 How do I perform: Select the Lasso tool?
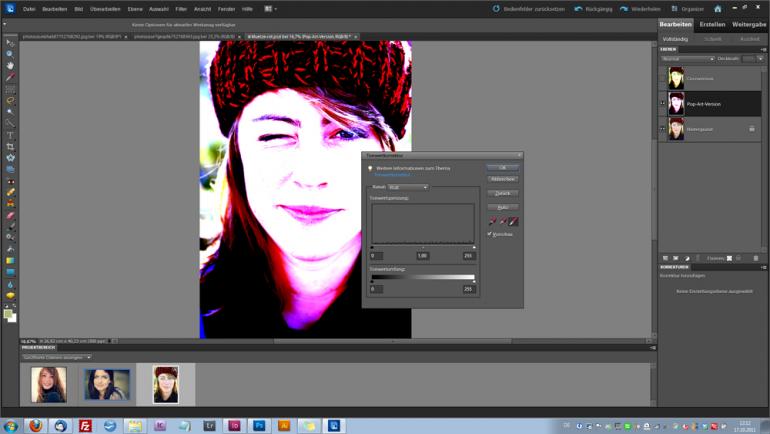point(10,101)
